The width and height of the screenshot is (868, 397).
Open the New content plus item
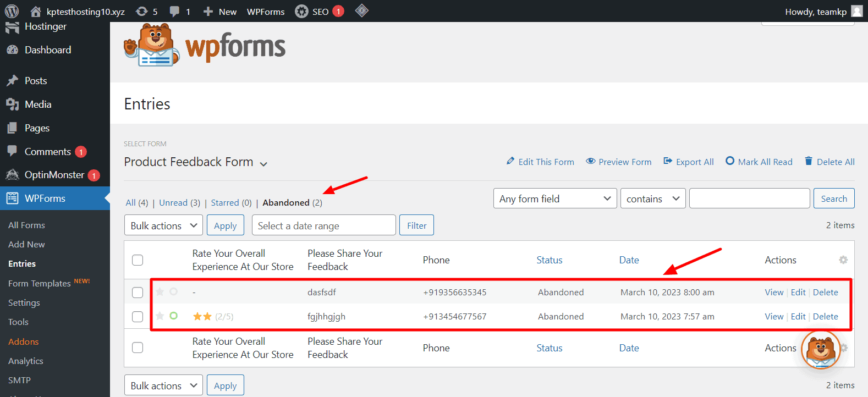coord(219,12)
